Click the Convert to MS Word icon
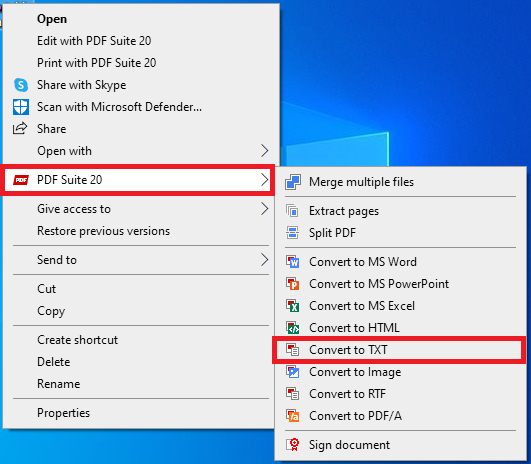531x464 pixels. point(293,261)
